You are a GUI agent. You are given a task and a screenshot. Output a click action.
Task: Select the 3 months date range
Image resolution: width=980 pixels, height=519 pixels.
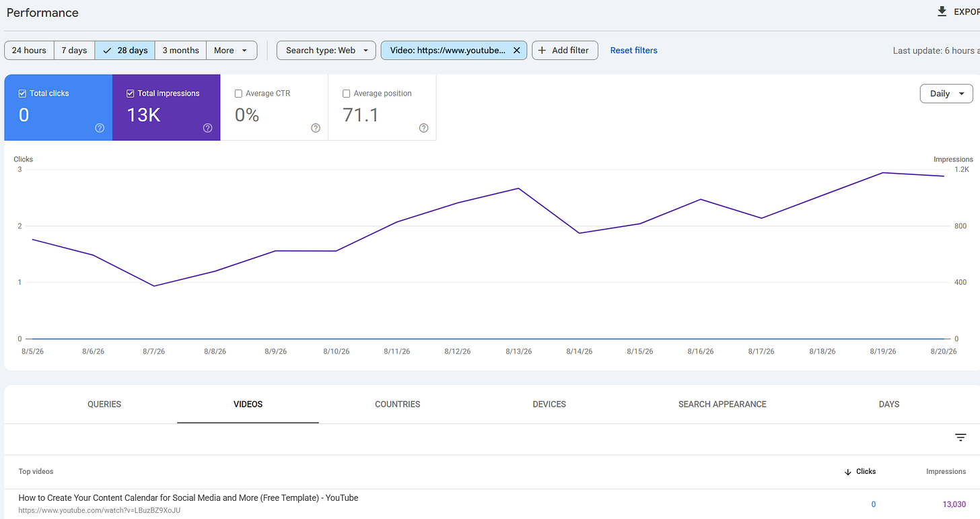click(180, 50)
